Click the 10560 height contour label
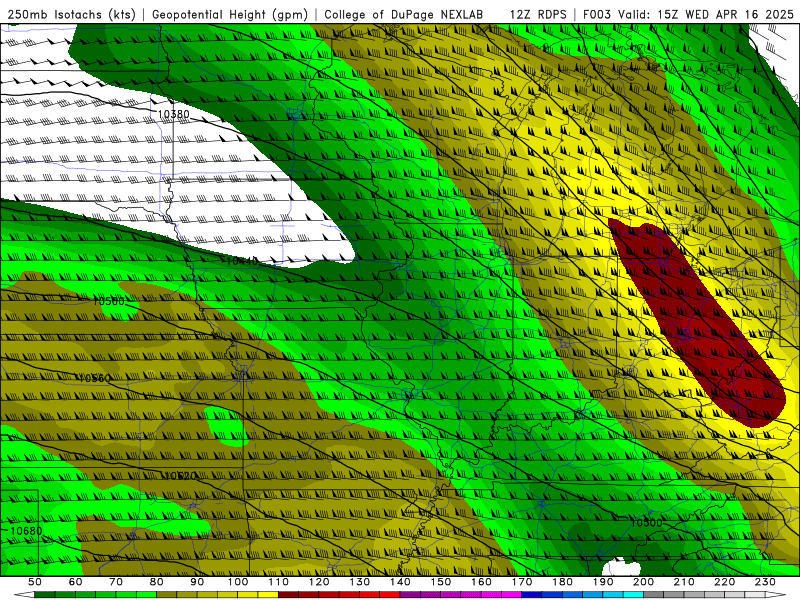 tap(93, 378)
